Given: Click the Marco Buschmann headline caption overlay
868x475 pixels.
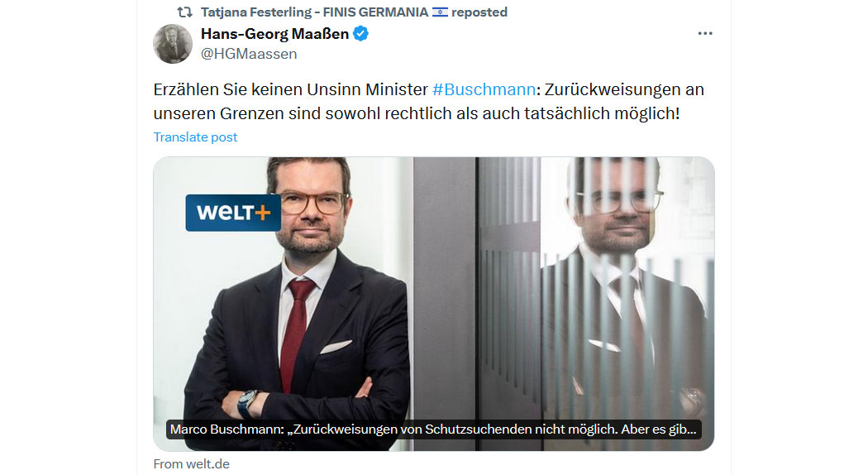Looking at the screenshot, I should tap(433, 429).
